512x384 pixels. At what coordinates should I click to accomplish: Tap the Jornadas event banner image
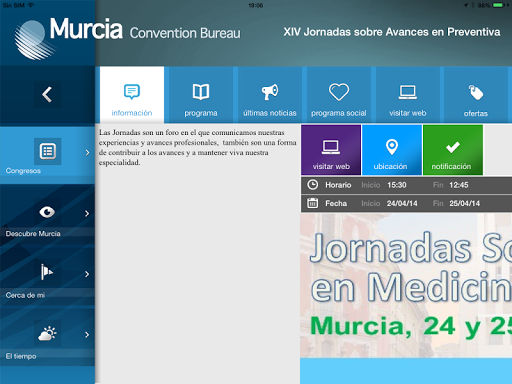point(406,286)
